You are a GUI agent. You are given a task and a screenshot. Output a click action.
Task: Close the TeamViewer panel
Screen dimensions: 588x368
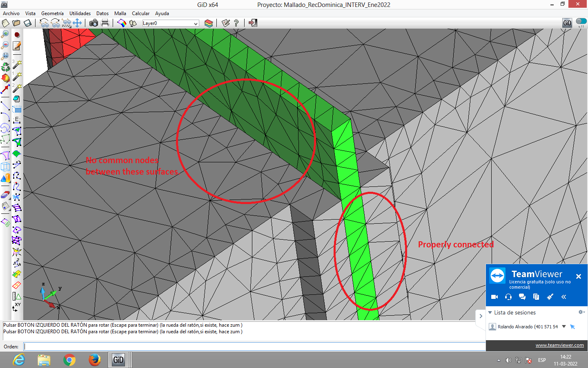[579, 276]
